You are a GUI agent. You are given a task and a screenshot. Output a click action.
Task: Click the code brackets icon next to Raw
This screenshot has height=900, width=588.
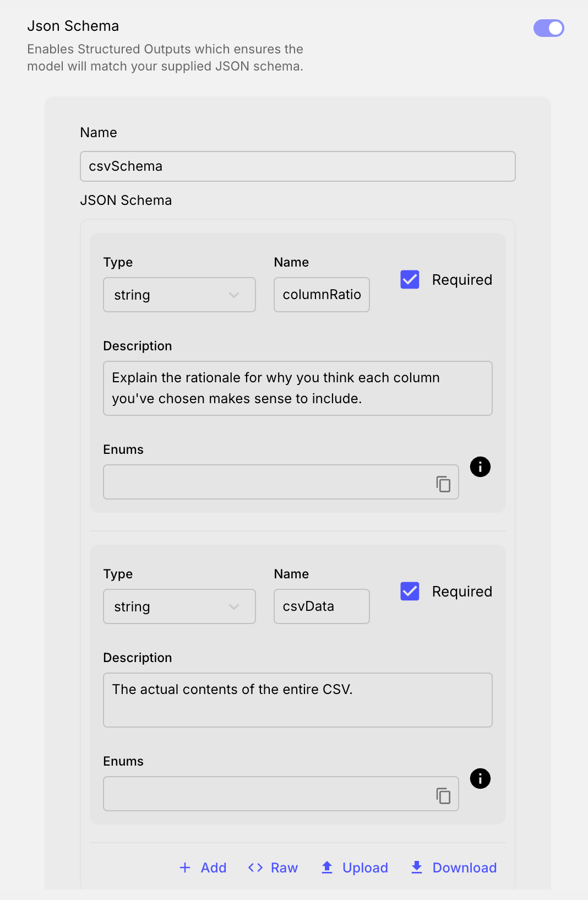pyautogui.click(x=255, y=868)
